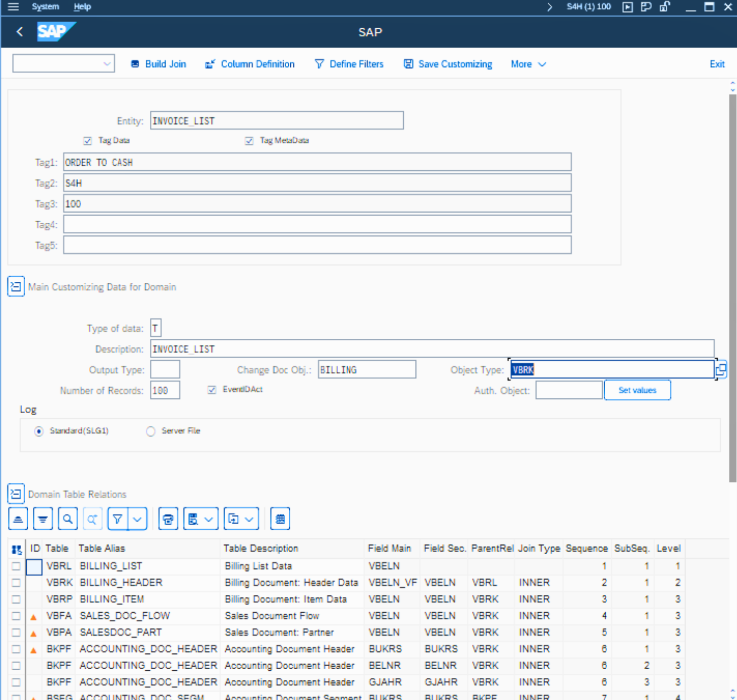Open the System menu
Viewport: 737px width, 700px height.
pos(45,7)
